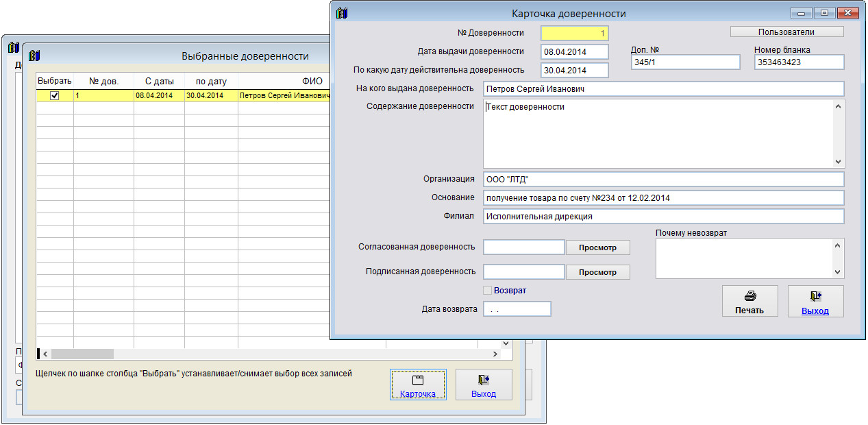Click the № Доверенности field

[x=575, y=33]
